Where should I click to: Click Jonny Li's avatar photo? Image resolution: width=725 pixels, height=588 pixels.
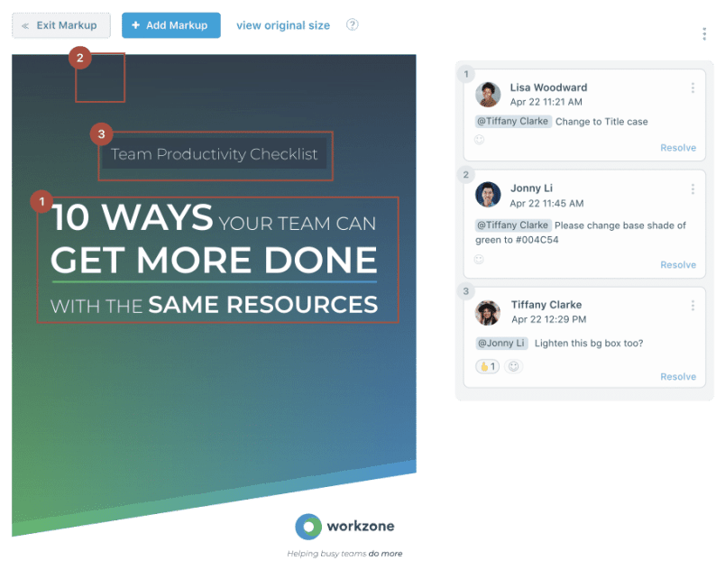488,195
